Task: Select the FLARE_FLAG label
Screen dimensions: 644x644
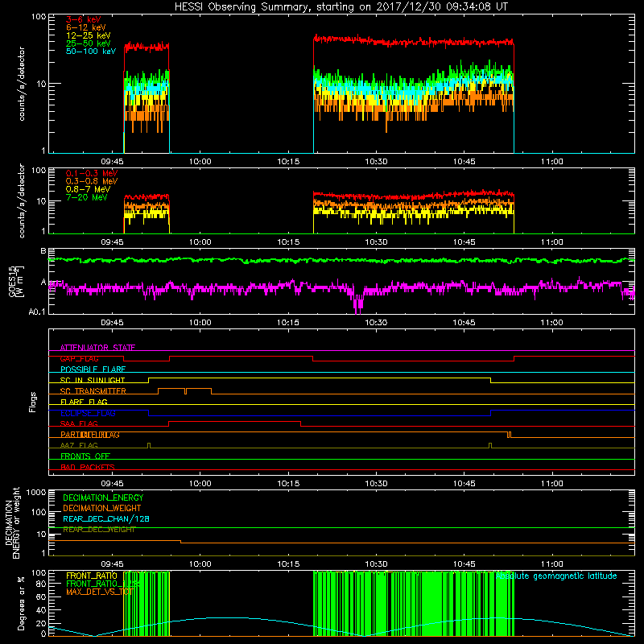Action: [84, 402]
